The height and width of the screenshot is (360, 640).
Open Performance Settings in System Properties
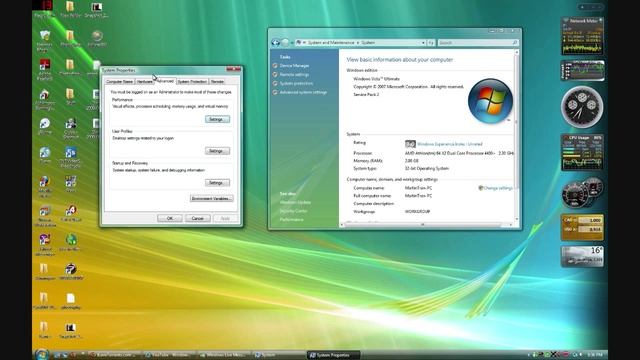coord(217,119)
